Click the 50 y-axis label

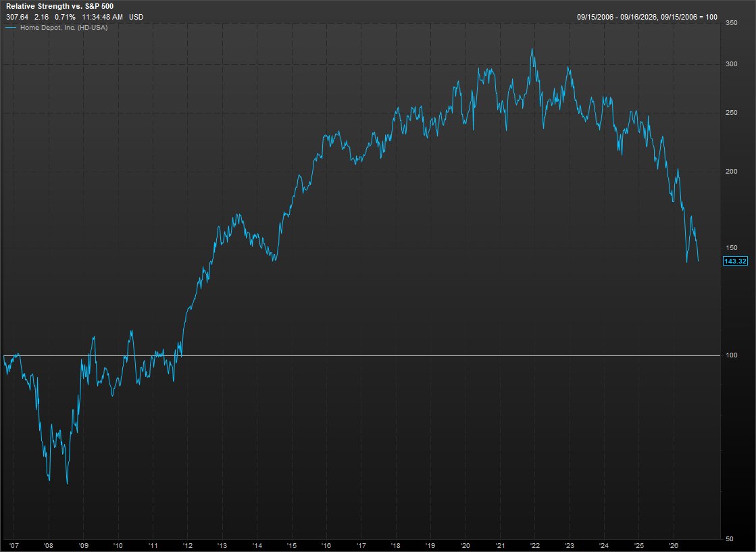730,539
